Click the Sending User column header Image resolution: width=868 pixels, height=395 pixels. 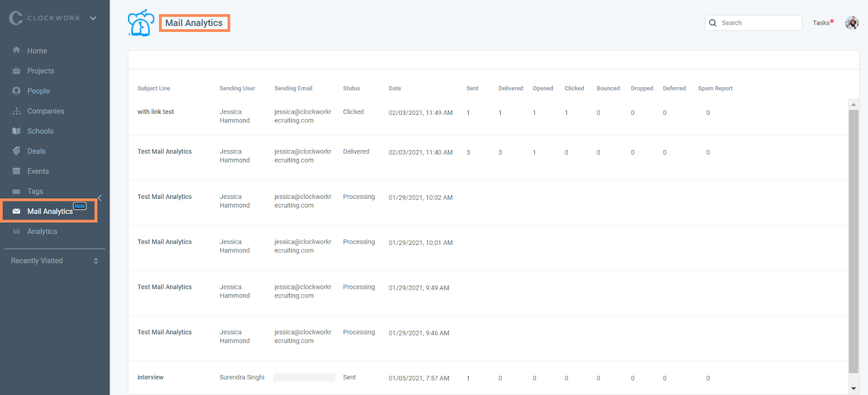point(237,88)
